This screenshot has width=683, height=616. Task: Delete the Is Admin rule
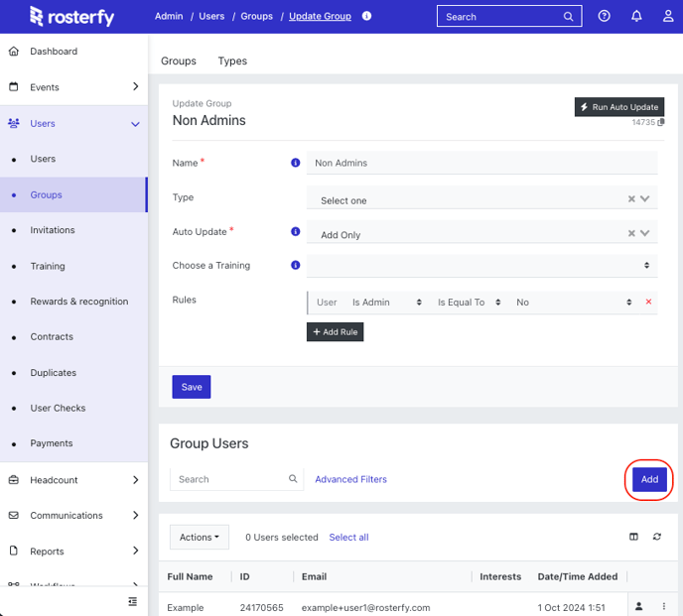click(649, 303)
